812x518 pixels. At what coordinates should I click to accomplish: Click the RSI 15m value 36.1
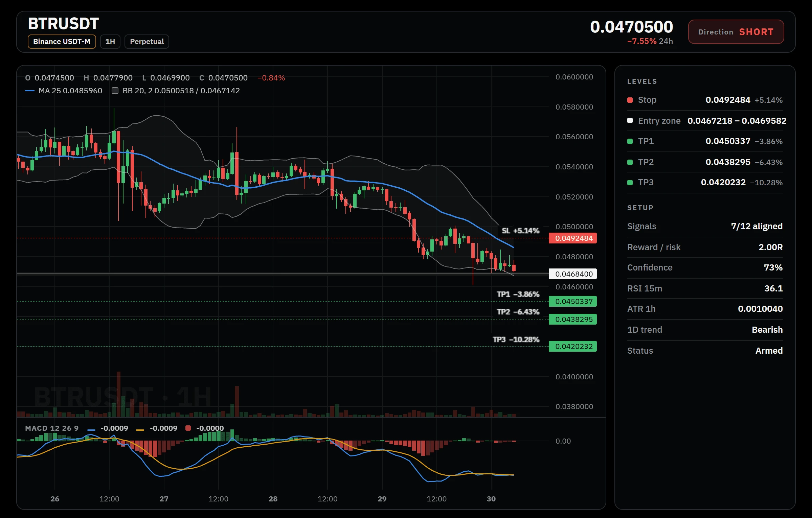(x=773, y=288)
